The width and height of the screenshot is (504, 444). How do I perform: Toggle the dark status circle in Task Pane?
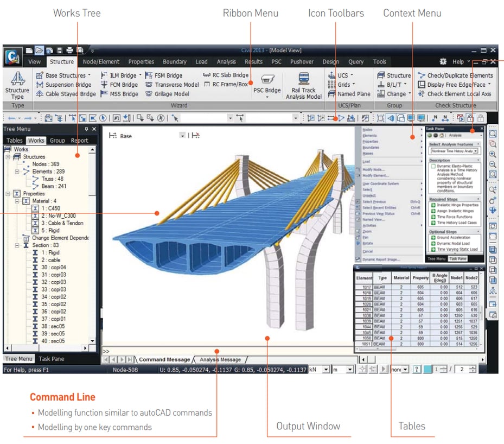tap(436, 135)
